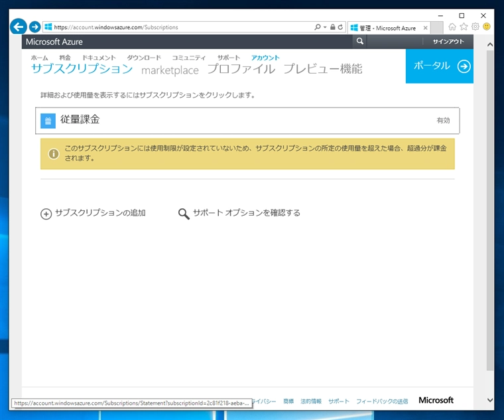Open the address bar search magnifier
The height and width of the screenshot is (420, 504).
click(317, 27)
